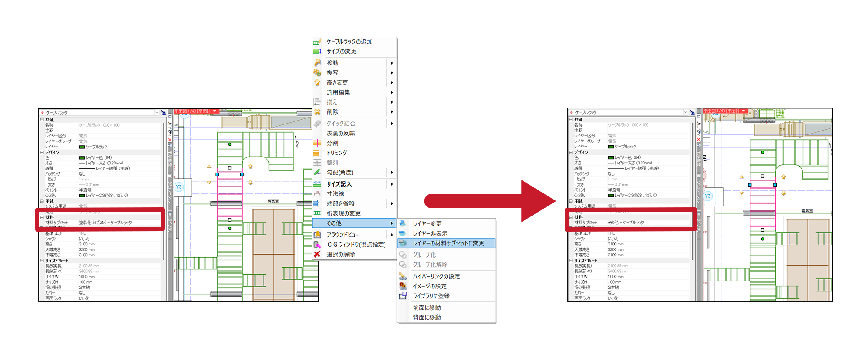
Task: Click the その他－ケーブルラック material subset value
Action: (x=625, y=223)
